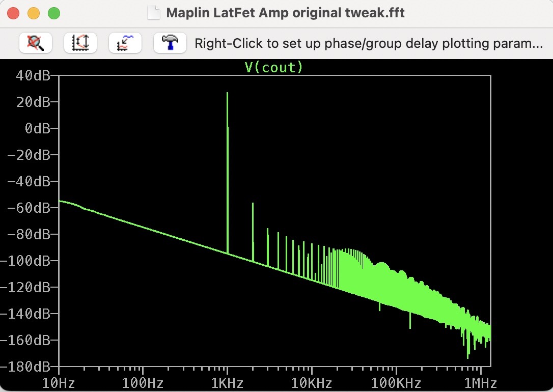Viewport: 553px width, 392px height.
Task: Close the window with red button
Action: pyautogui.click(x=13, y=13)
